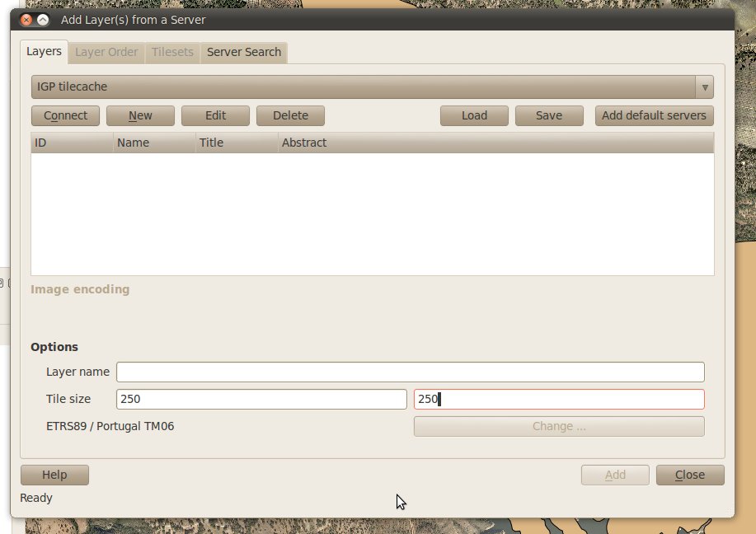Delete the selected server connection

(x=290, y=115)
